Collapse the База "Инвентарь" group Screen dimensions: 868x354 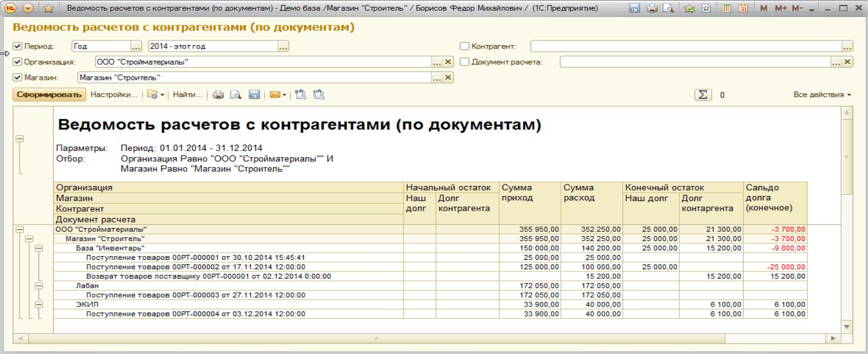[x=39, y=248]
